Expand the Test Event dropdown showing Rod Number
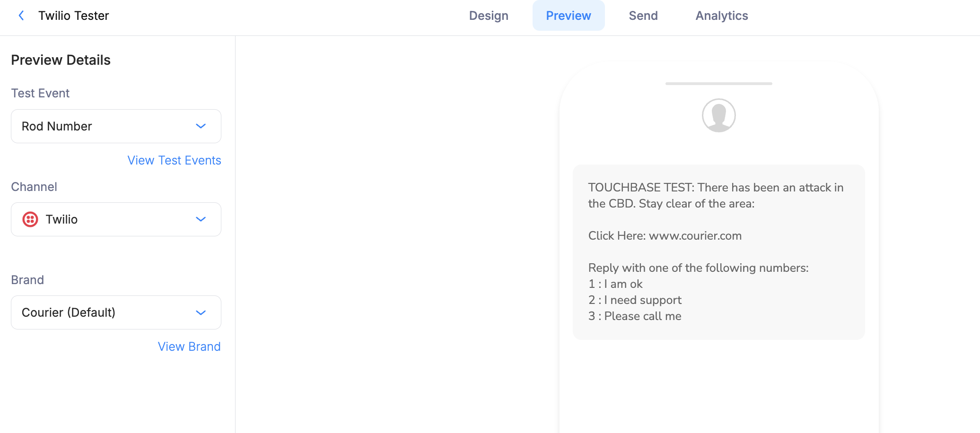The height and width of the screenshot is (433, 980). point(201,126)
